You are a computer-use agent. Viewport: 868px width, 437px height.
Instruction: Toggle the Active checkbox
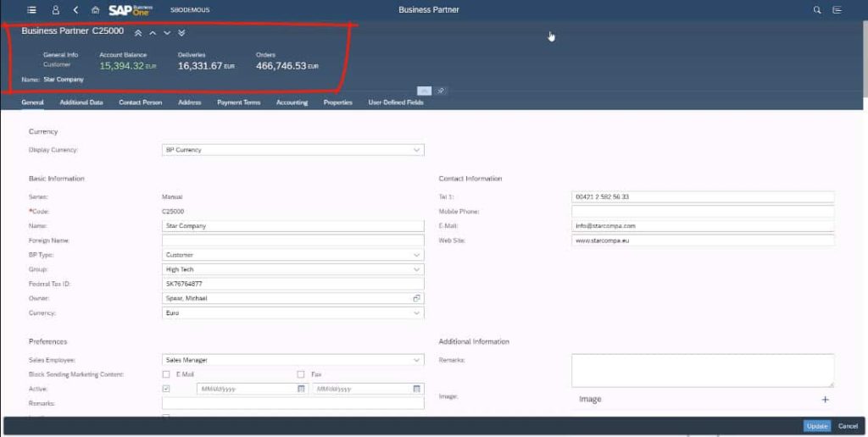coord(166,389)
